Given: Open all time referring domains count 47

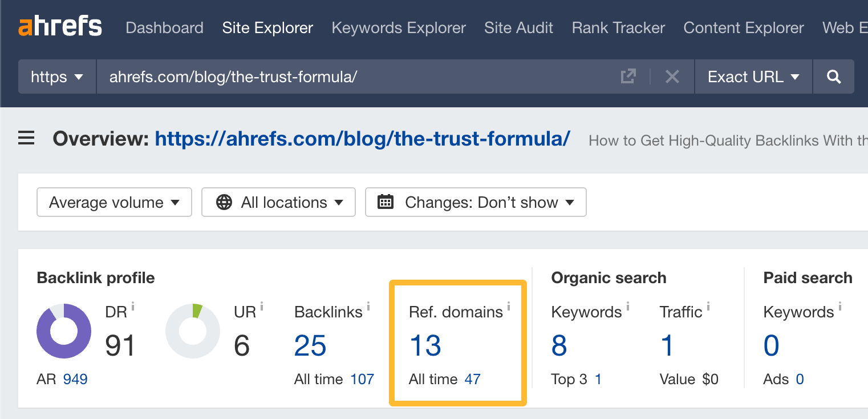Looking at the screenshot, I should pyautogui.click(x=473, y=378).
